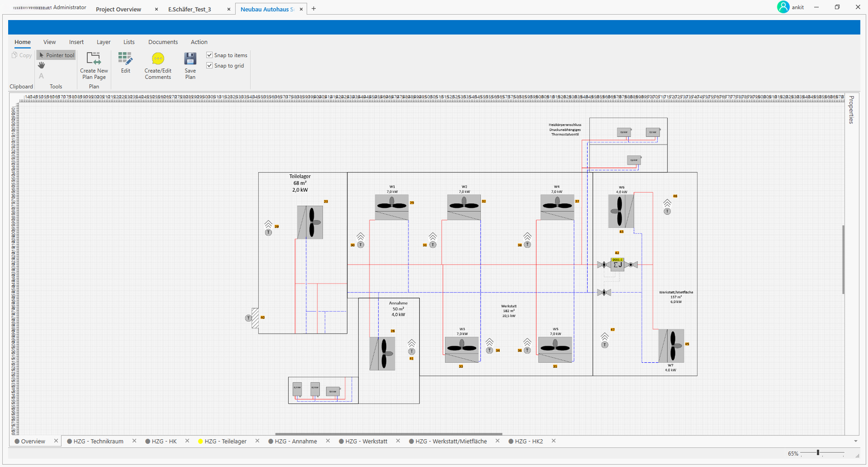Expand the Properties side panel
Screen dimensions: 868x467
[851, 110]
